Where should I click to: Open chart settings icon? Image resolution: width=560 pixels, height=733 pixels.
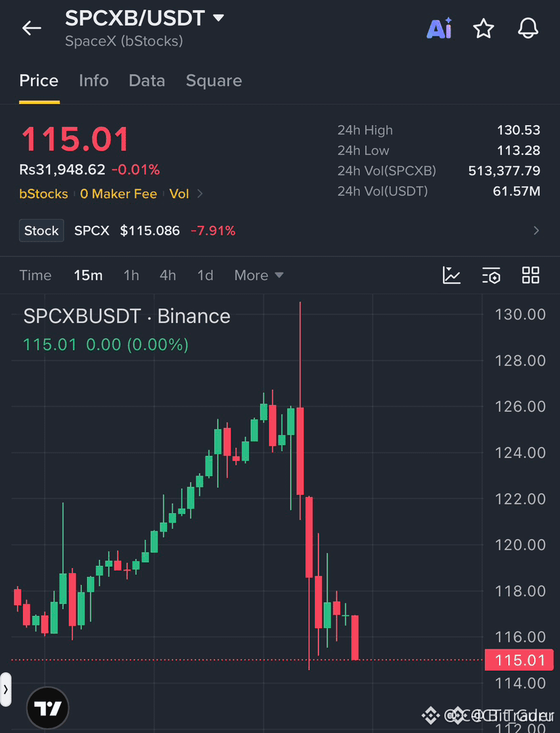coord(491,275)
